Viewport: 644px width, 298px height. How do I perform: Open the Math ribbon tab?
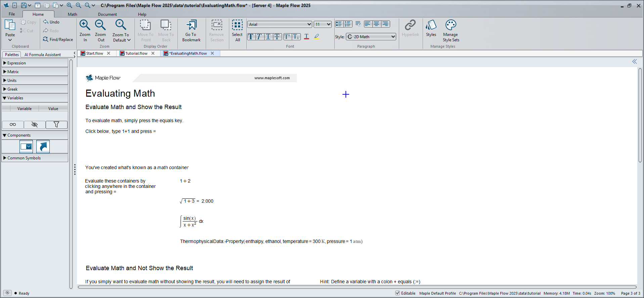(72, 14)
